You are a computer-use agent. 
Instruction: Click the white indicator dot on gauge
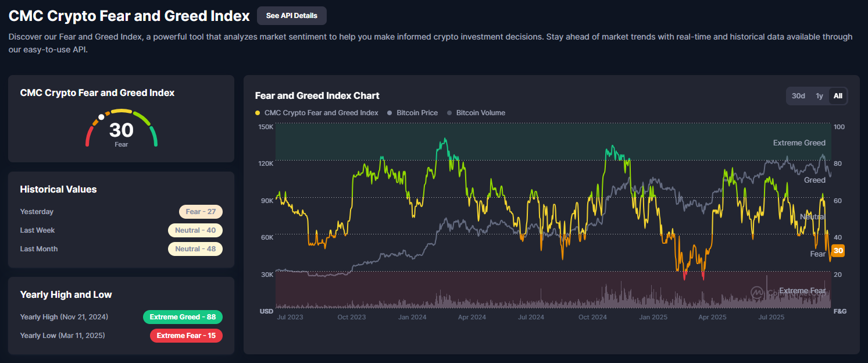point(101,117)
